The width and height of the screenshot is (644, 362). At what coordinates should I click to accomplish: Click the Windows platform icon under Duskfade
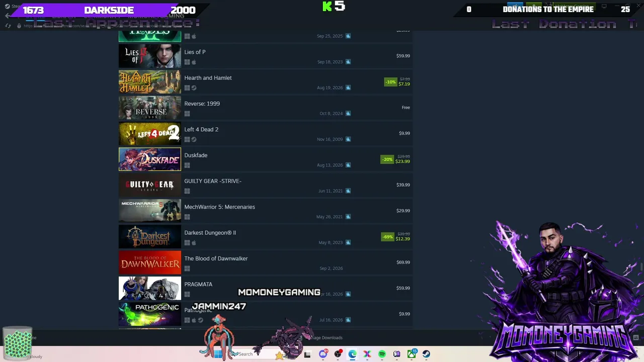187,165
